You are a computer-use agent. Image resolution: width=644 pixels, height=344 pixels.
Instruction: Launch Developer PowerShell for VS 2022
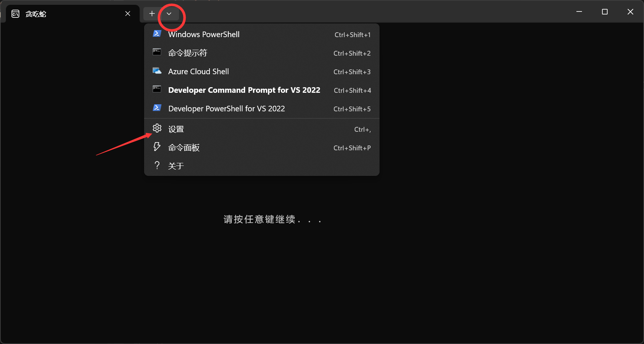(x=261, y=109)
